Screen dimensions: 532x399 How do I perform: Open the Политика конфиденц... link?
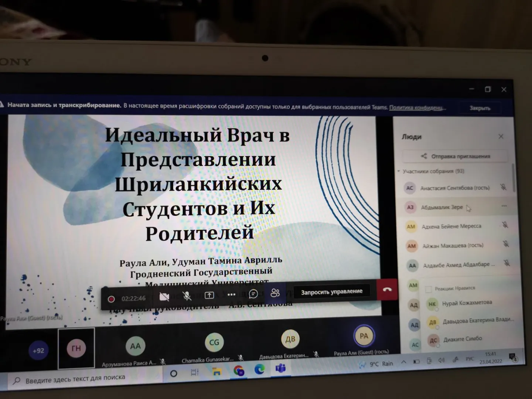coord(417,108)
